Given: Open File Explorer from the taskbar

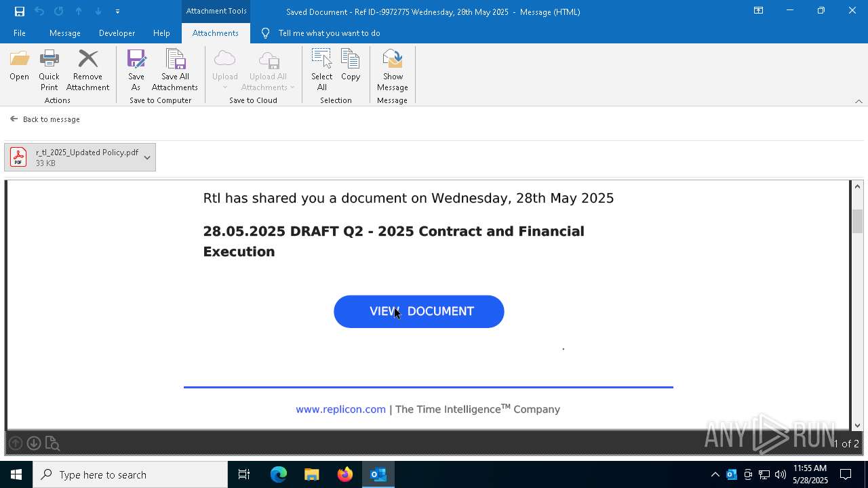Looking at the screenshot, I should pyautogui.click(x=312, y=474).
